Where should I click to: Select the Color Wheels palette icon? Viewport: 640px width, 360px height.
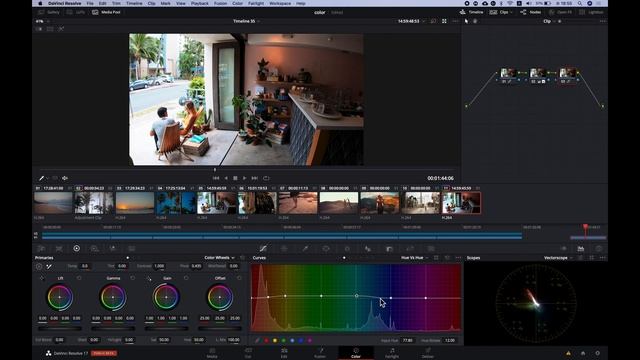pyautogui.click(x=76, y=248)
